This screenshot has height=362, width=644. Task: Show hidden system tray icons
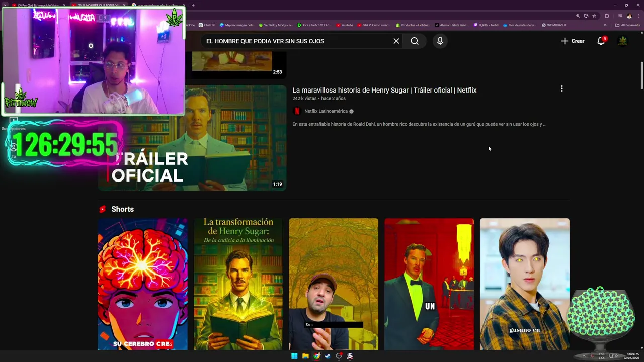tap(584, 356)
